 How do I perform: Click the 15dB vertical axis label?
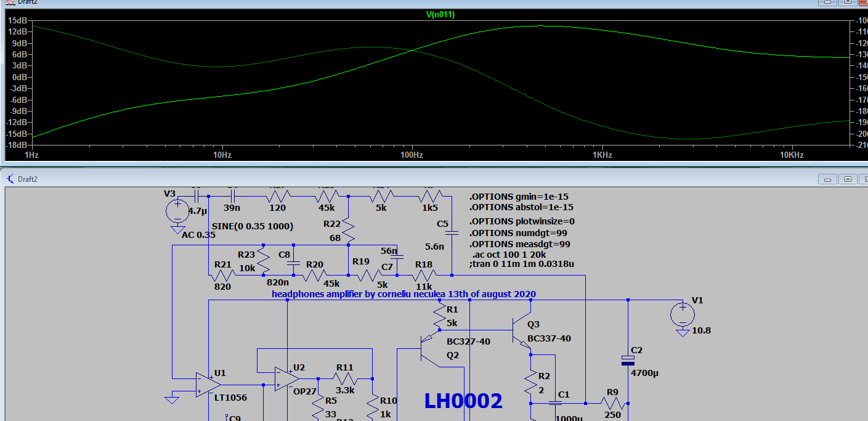tap(18, 20)
